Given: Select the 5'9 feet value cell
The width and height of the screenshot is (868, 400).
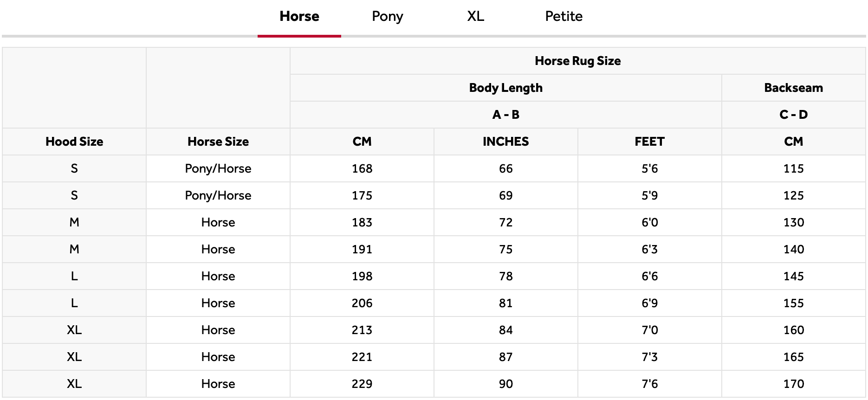Looking at the screenshot, I should [x=649, y=195].
